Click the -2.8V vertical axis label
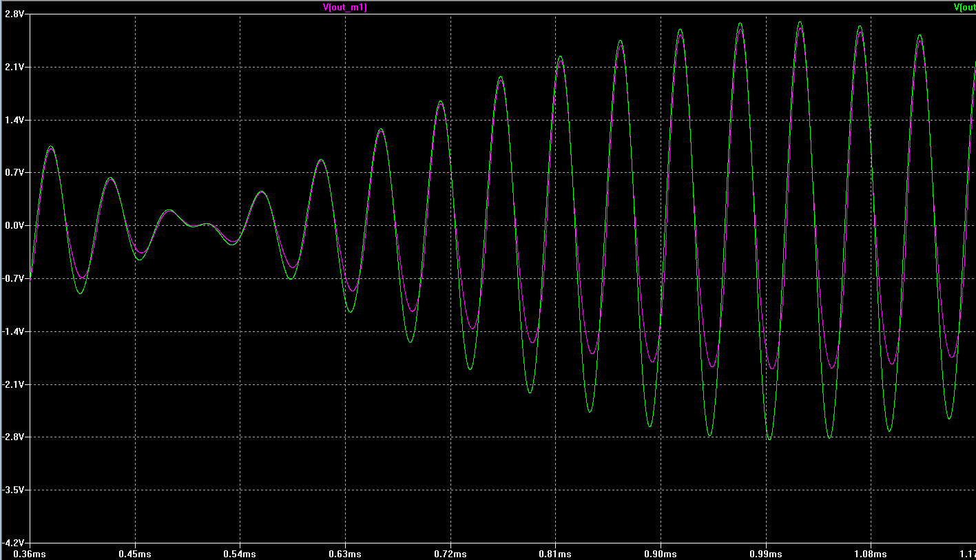The image size is (976, 560). (14, 437)
